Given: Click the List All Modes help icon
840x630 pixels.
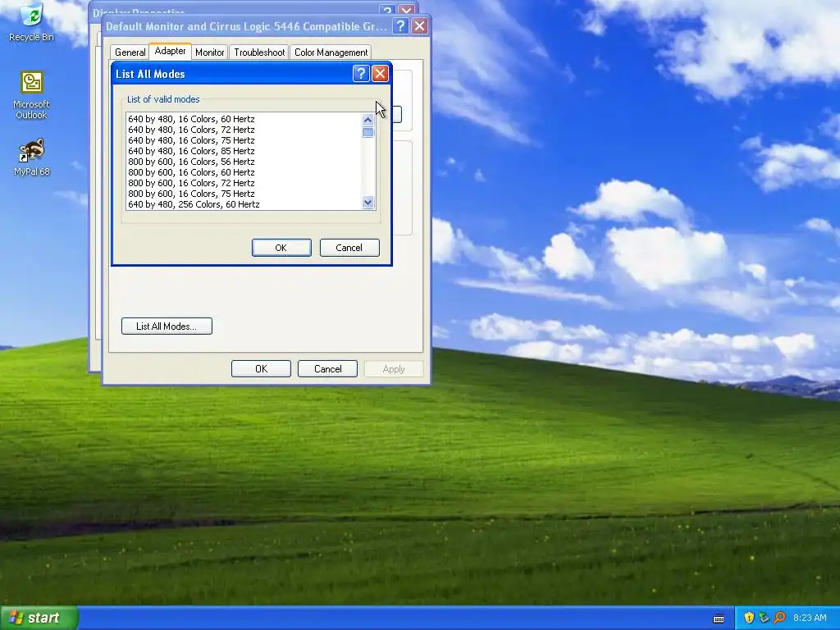Looking at the screenshot, I should tap(361, 73).
